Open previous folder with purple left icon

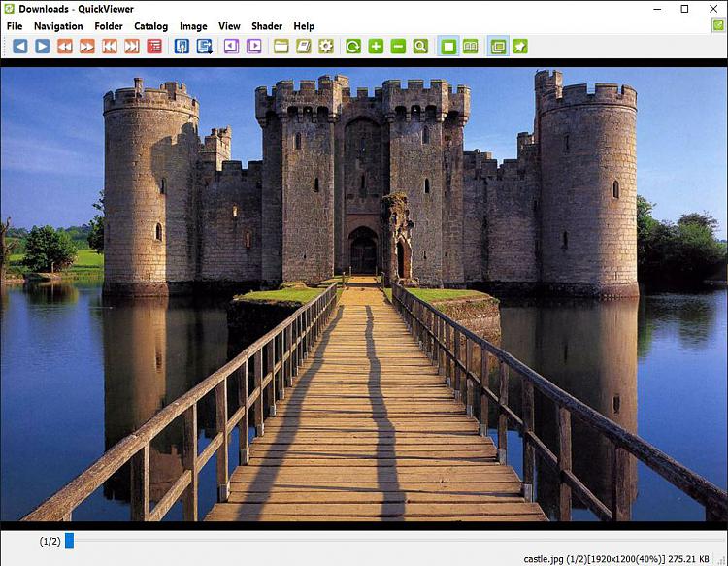(231, 47)
